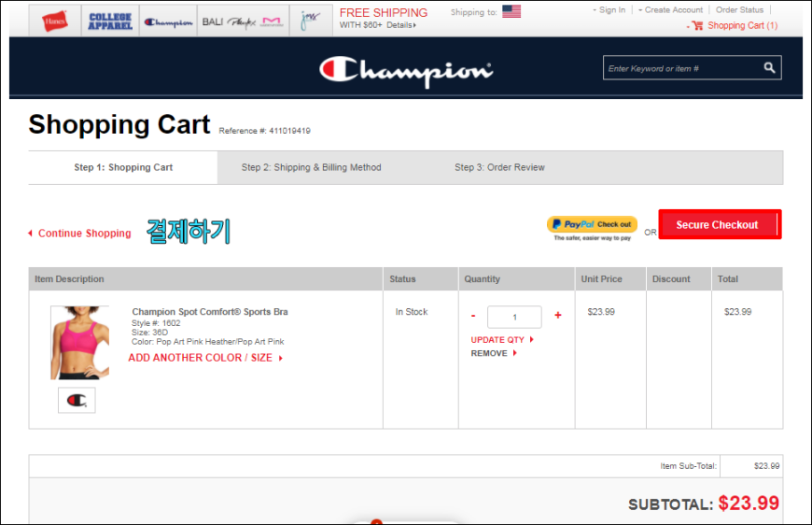Select Step 1: Shopping Cart tab
Screen dimensions: 812x525
click(123, 167)
